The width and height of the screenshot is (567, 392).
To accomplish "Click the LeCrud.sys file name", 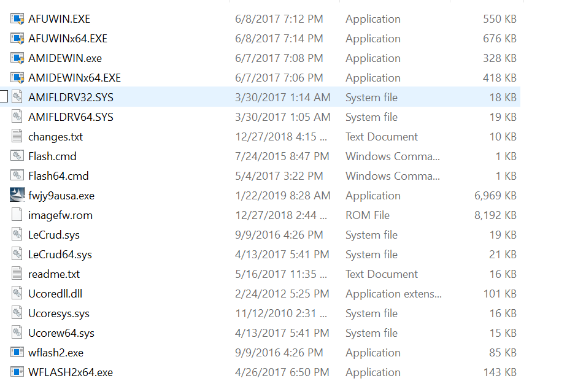I will pos(54,235).
